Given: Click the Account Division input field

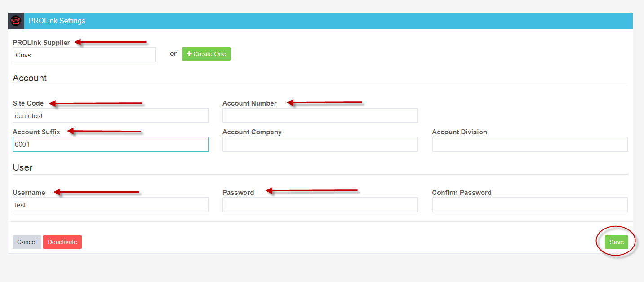Looking at the screenshot, I should [x=530, y=144].
